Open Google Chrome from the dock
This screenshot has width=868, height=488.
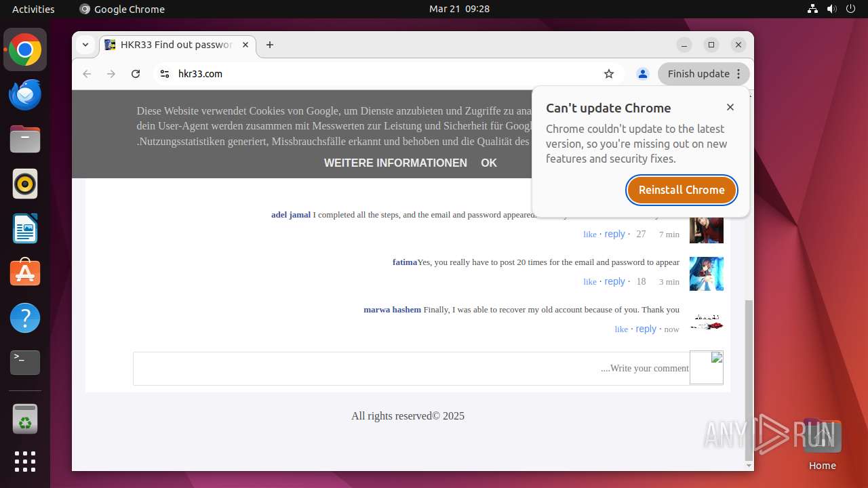point(25,50)
